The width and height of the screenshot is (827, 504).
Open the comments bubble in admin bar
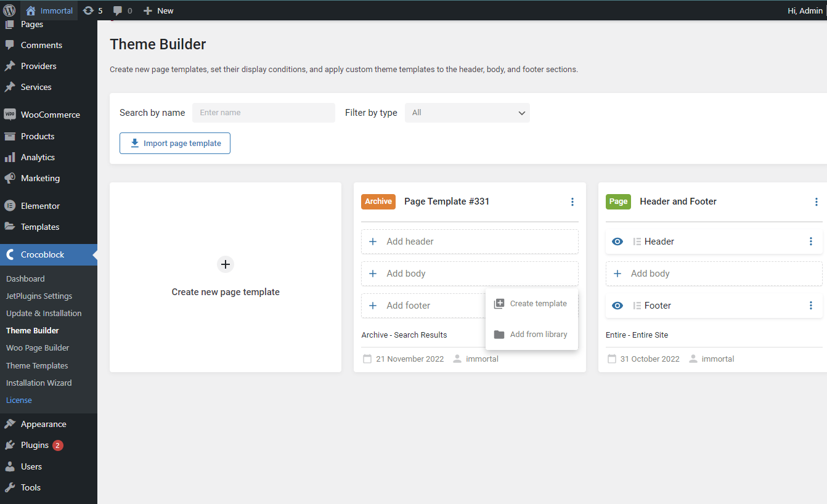click(123, 10)
